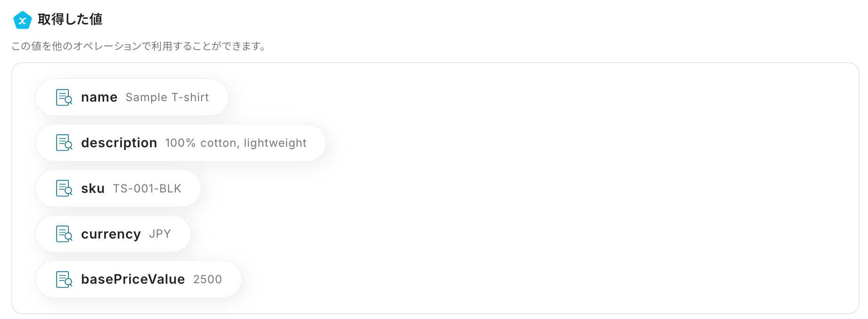Click the TS-001-BLK value text
868x319 pixels.
coord(147,189)
